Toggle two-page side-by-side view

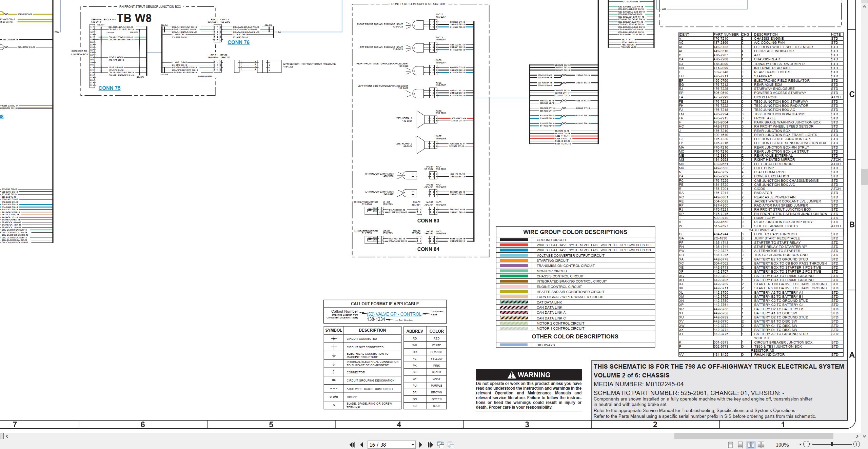click(751, 445)
